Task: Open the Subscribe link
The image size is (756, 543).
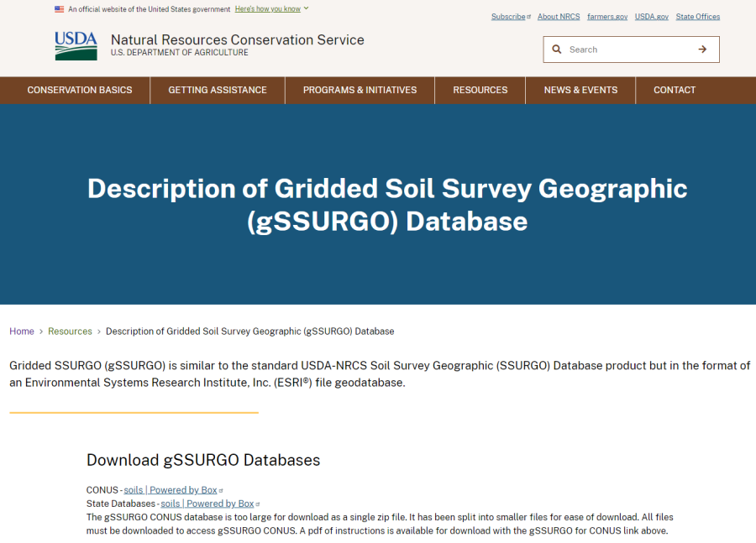Action: (x=508, y=17)
